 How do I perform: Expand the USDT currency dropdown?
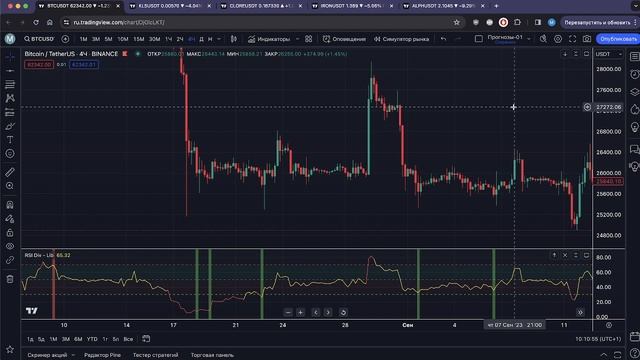pos(609,54)
